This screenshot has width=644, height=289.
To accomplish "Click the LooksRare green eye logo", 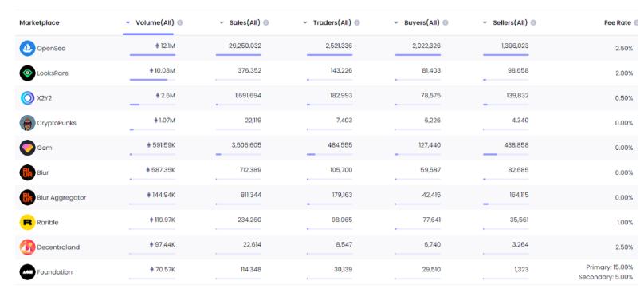I will [28, 73].
